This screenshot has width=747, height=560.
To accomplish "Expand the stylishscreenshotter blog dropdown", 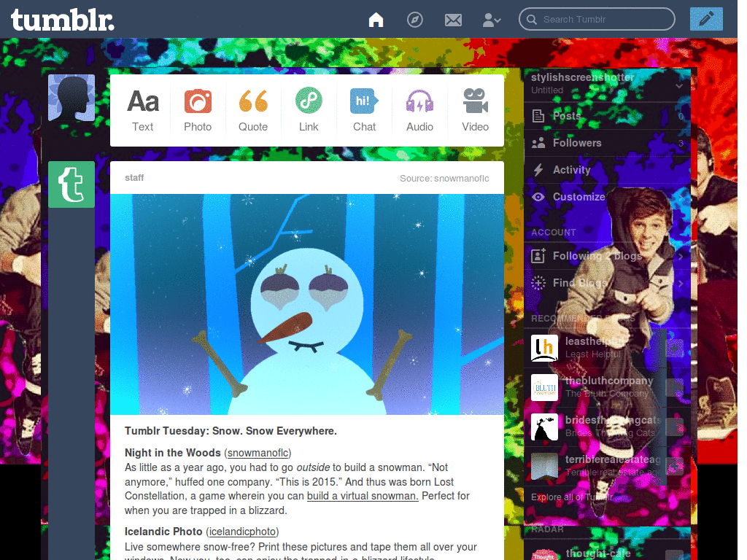I will point(679,86).
